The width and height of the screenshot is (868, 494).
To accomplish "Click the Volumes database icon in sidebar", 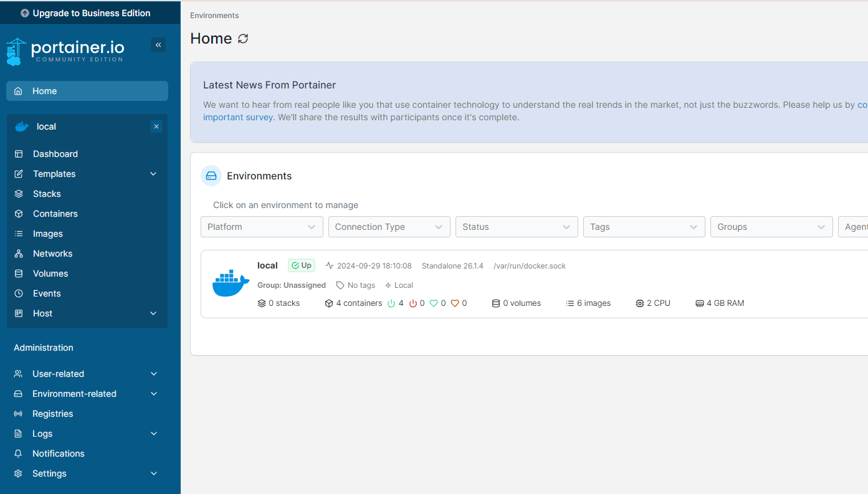I will click(19, 273).
